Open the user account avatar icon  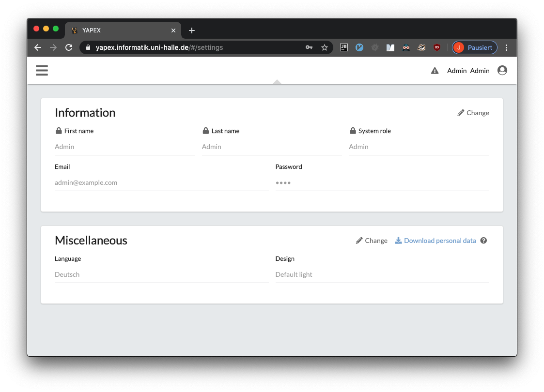(502, 71)
